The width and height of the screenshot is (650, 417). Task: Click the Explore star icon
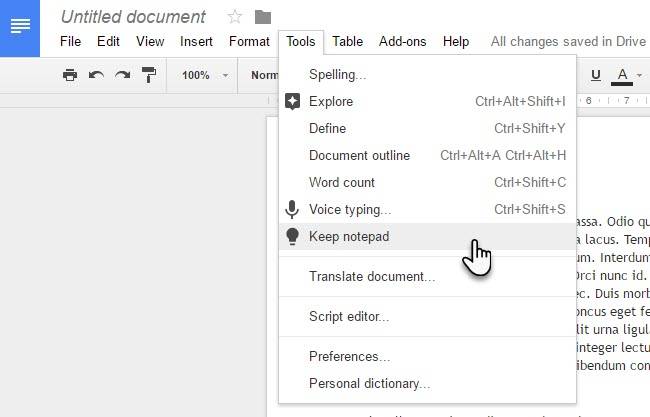[x=292, y=102]
